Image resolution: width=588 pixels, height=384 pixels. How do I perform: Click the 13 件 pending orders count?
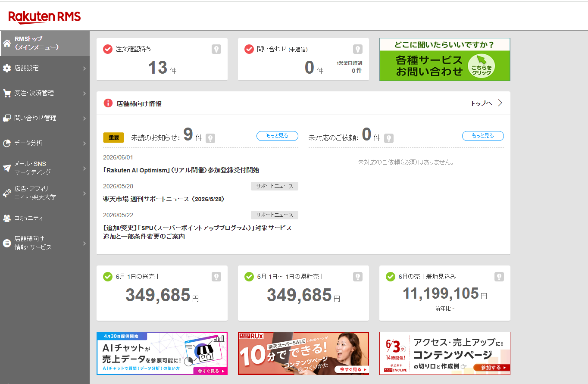pos(162,68)
